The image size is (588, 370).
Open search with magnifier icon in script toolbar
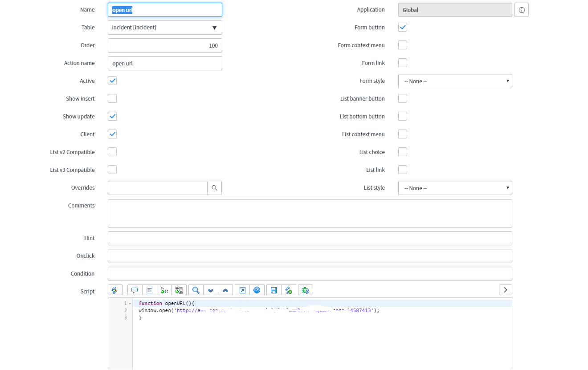(196, 290)
